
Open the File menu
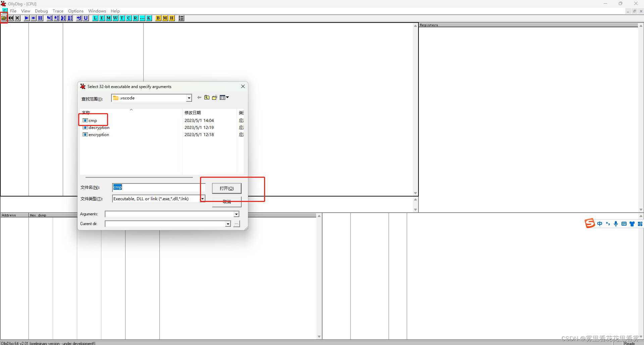click(x=13, y=11)
